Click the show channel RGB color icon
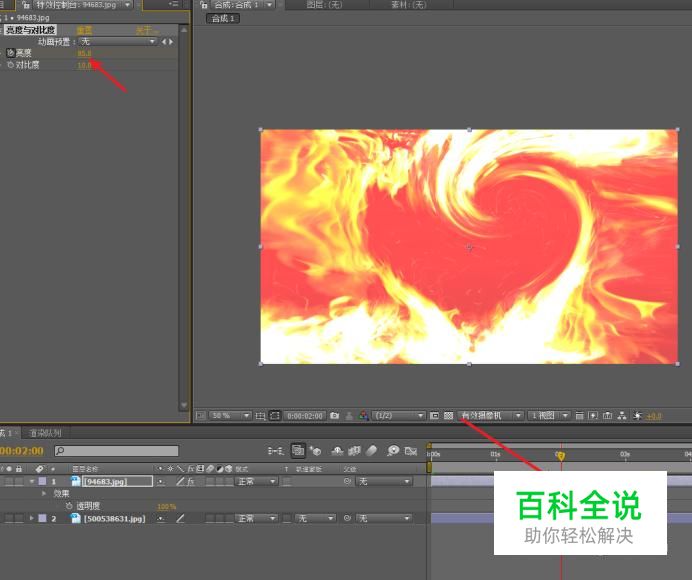The width and height of the screenshot is (692, 580). 364,415
